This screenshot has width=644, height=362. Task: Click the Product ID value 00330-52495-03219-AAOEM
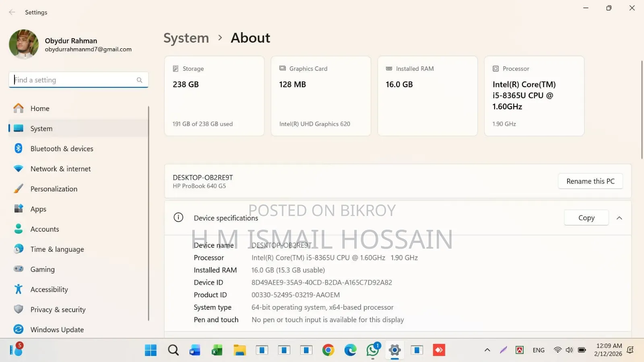pos(295,295)
